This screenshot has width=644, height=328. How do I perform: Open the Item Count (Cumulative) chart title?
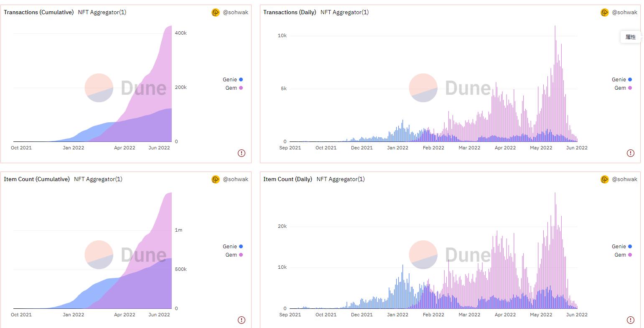pos(37,179)
